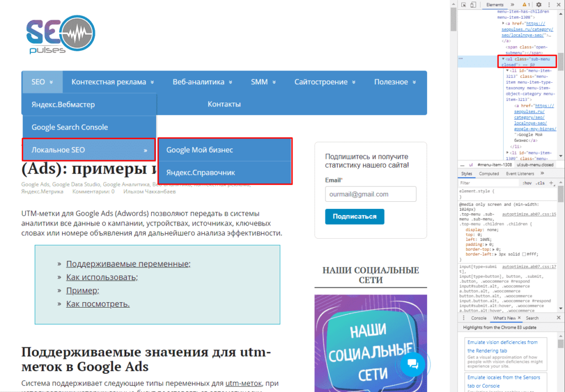Open the drawer three-dot menu
Viewport: 565px width, 392px height.
pyautogui.click(x=463, y=318)
